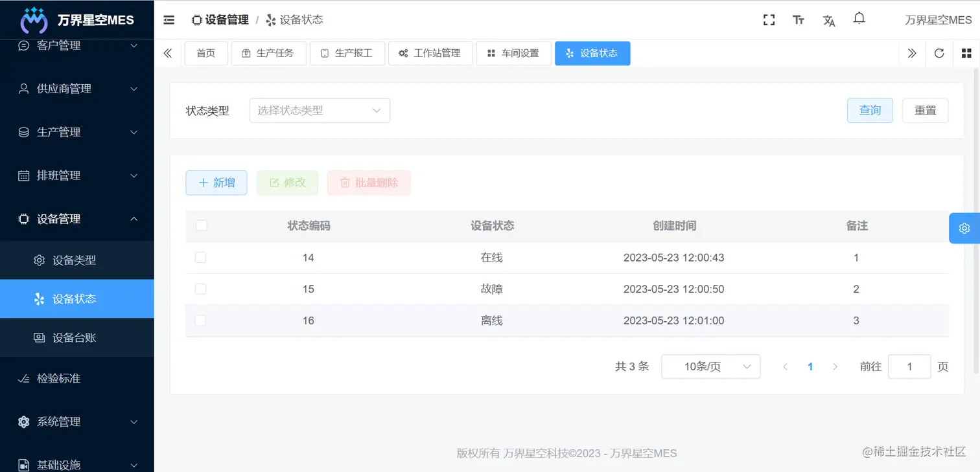Enter fullscreen mode via the expand icon
The image size is (980, 472).
(769, 20)
